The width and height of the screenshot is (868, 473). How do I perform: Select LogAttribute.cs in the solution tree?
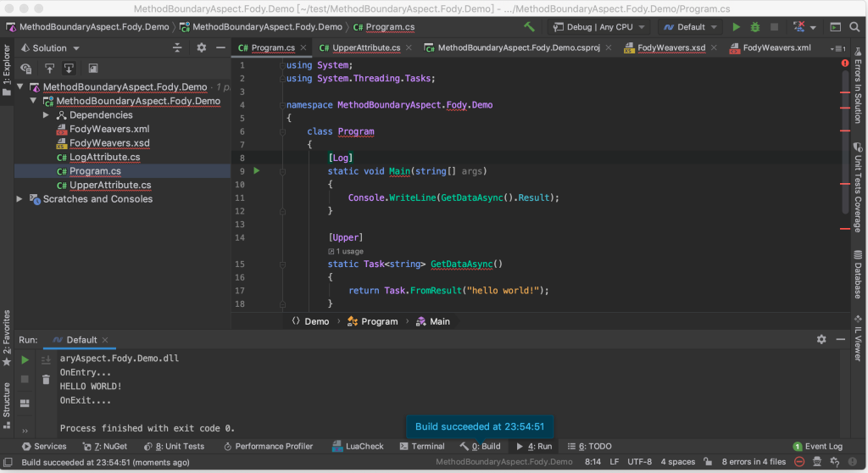coord(104,157)
